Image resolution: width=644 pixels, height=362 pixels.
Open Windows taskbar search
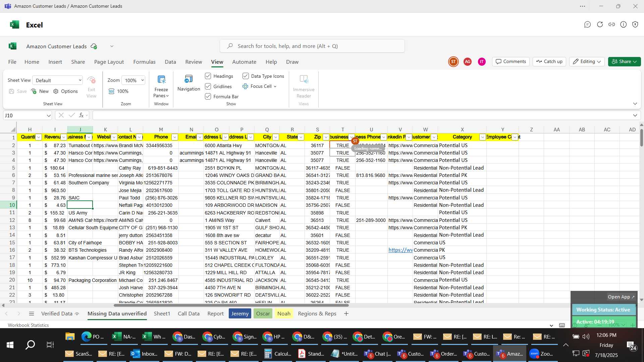tap(30, 345)
